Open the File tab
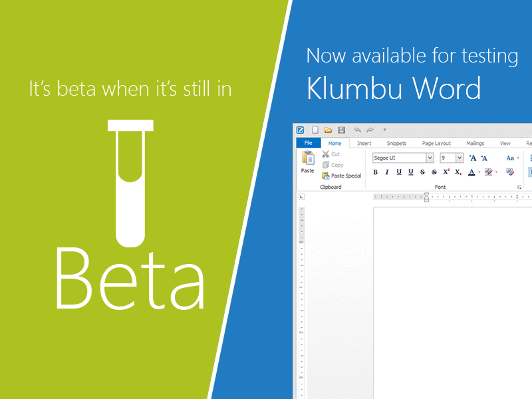 [309, 143]
